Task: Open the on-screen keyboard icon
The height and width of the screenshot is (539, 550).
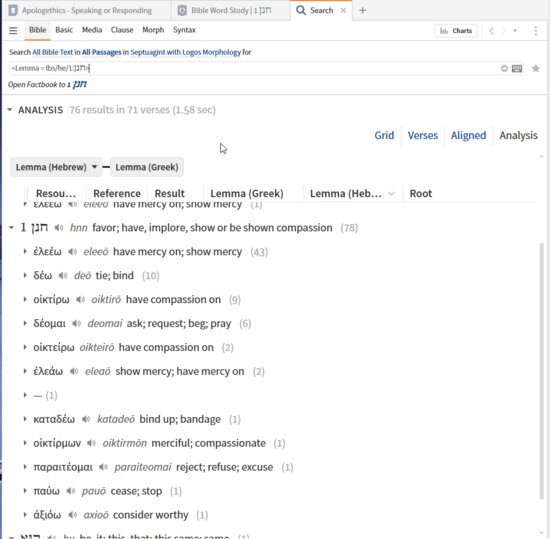Action: pos(517,68)
